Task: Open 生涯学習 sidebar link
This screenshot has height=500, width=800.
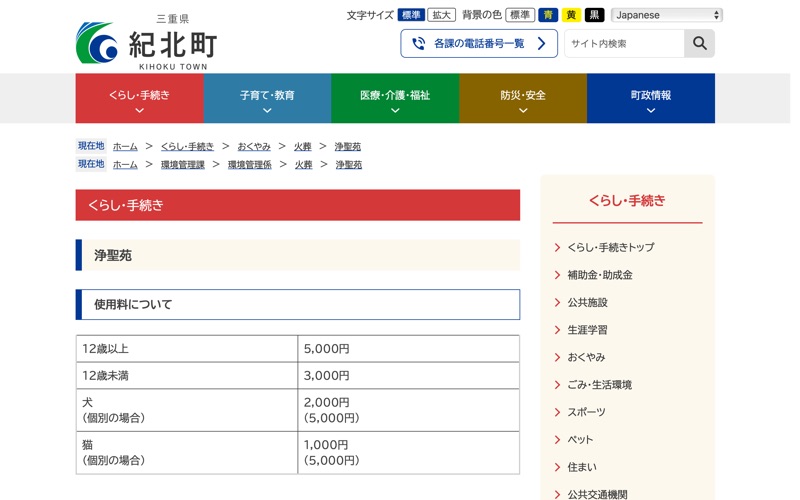Action: point(587,330)
